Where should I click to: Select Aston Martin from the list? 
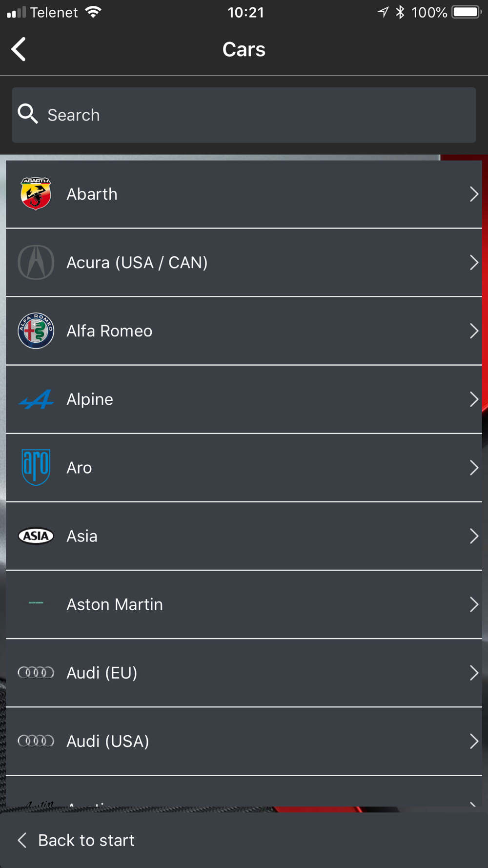click(115, 604)
